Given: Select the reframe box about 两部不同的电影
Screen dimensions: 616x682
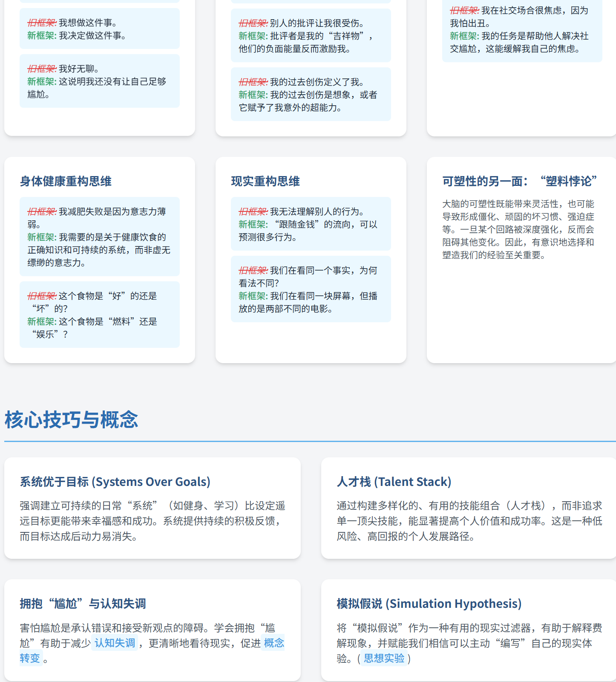Looking at the screenshot, I should (x=311, y=289).
